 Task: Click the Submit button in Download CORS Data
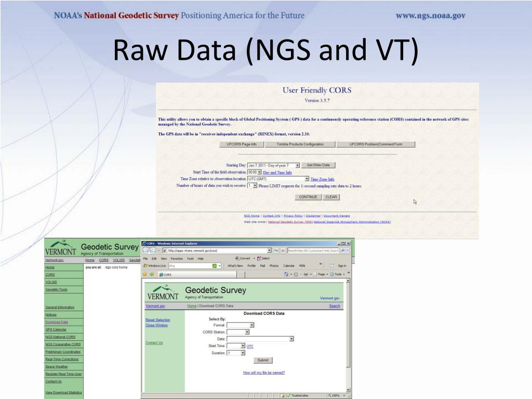[x=263, y=360]
